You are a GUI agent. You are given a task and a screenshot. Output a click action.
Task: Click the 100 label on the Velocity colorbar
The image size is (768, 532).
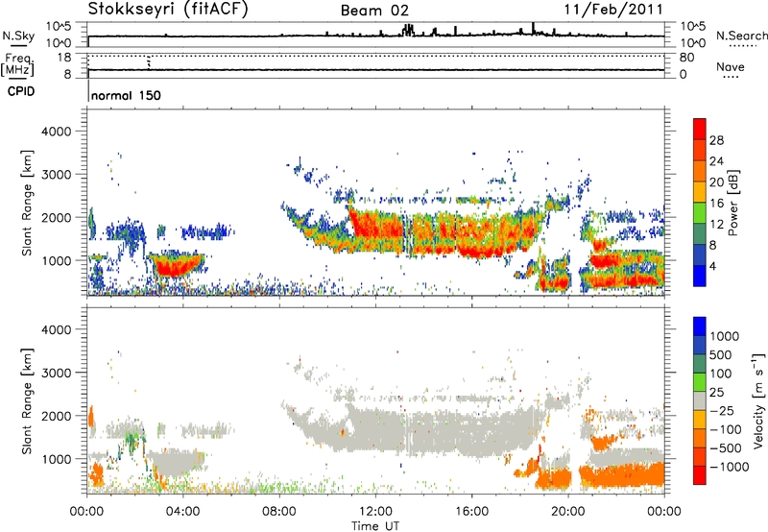(x=721, y=374)
